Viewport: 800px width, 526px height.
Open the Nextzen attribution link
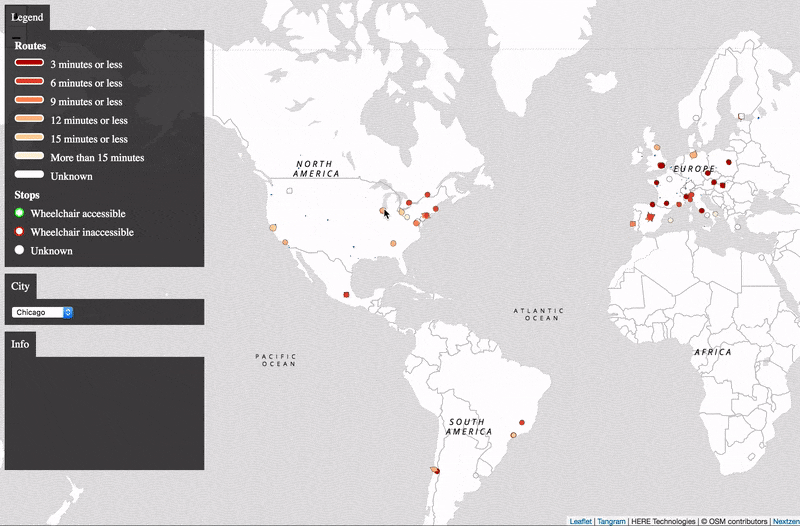(x=786, y=521)
